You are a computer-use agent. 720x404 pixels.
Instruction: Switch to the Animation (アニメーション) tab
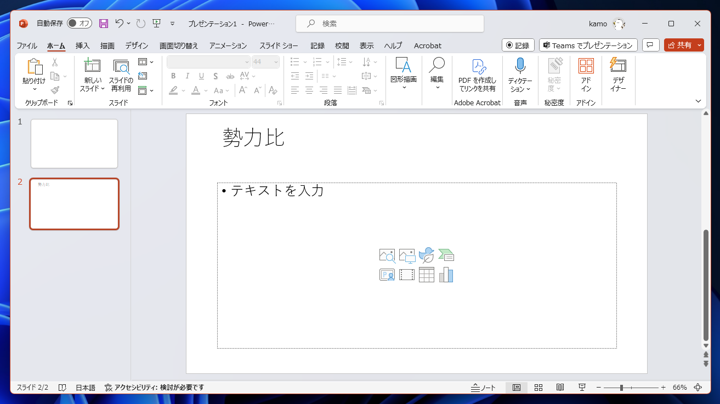coord(227,46)
